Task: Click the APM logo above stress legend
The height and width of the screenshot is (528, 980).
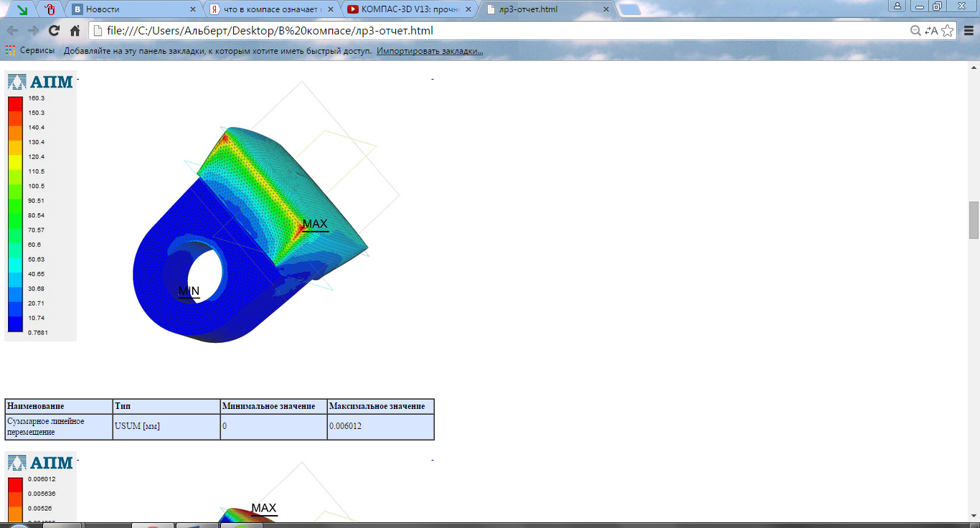Action: click(x=40, y=81)
